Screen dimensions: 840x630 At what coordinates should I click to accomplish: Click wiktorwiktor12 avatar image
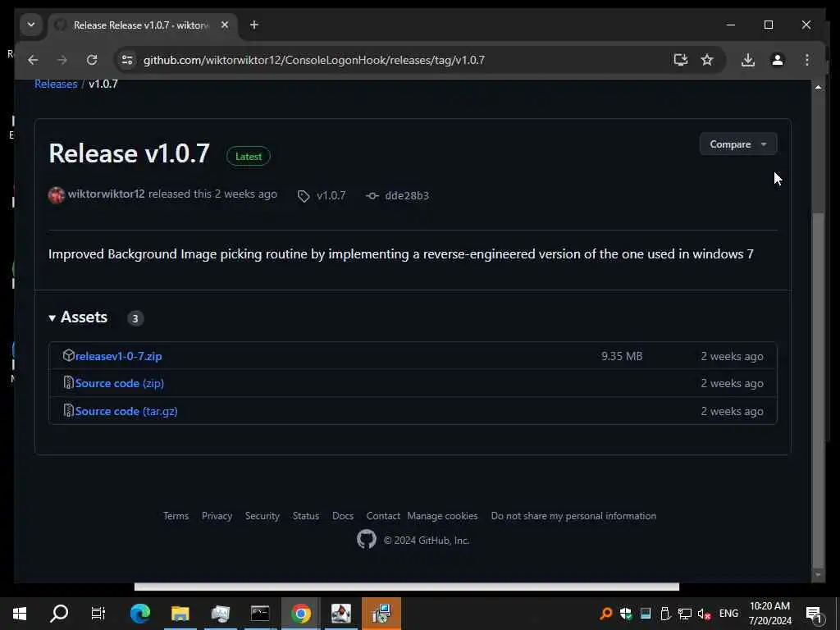point(57,195)
